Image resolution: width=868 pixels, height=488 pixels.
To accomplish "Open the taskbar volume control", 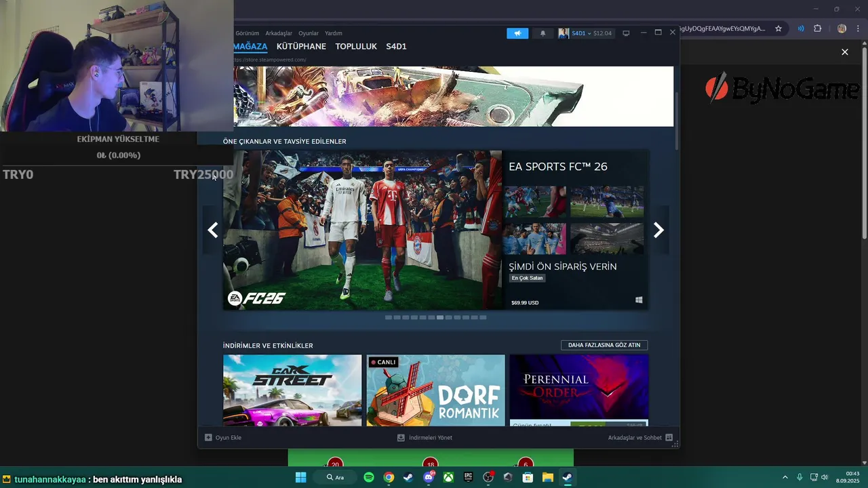I will point(825,477).
